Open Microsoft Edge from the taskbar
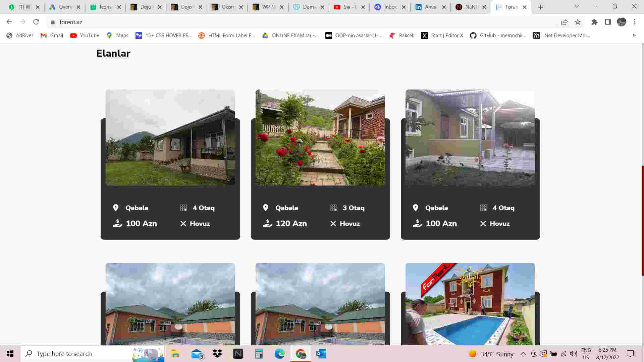This screenshot has height=362, width=644. point(279,354)
